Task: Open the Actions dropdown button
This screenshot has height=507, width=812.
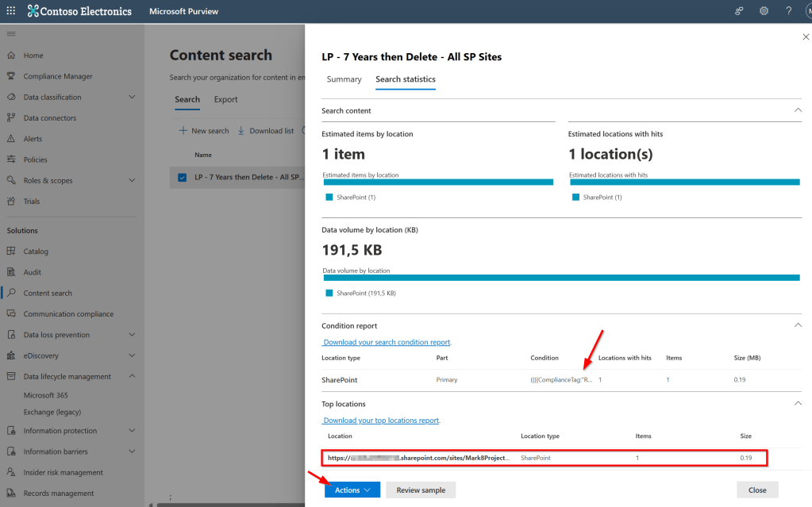Action: pyautogui.click(x=352, y=490)
